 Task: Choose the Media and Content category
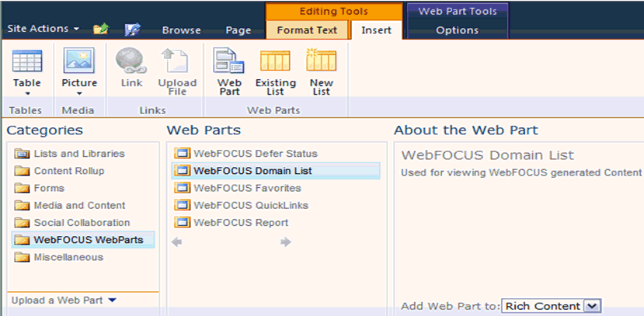coord(79,206)
